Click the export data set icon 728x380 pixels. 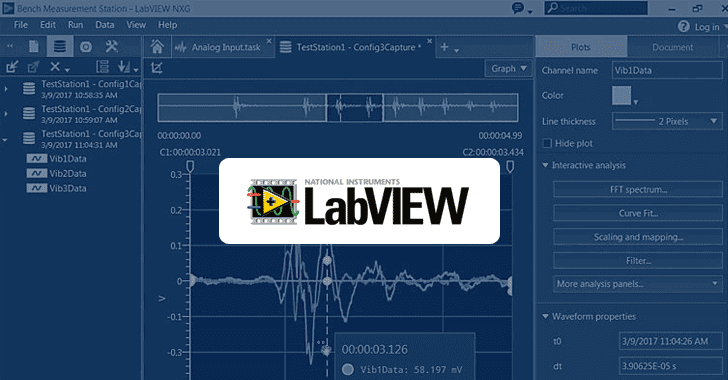(x=33, y=67)
